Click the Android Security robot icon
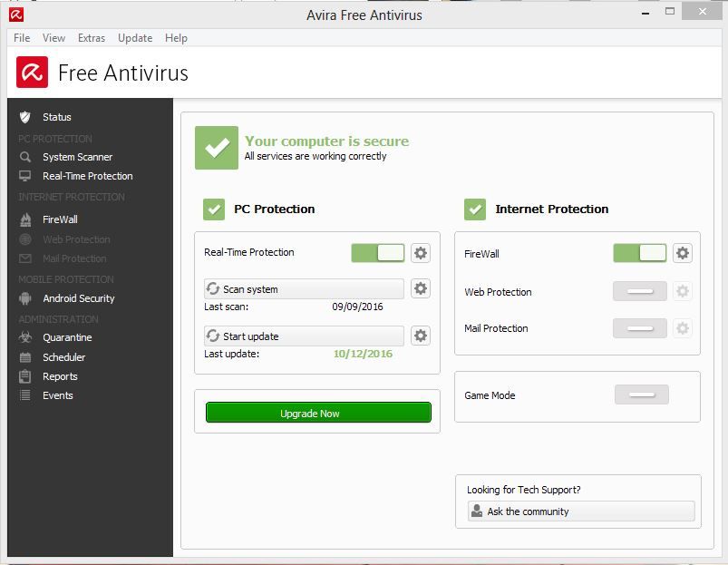The image size is (728, 565). click(x=25, y=298)
